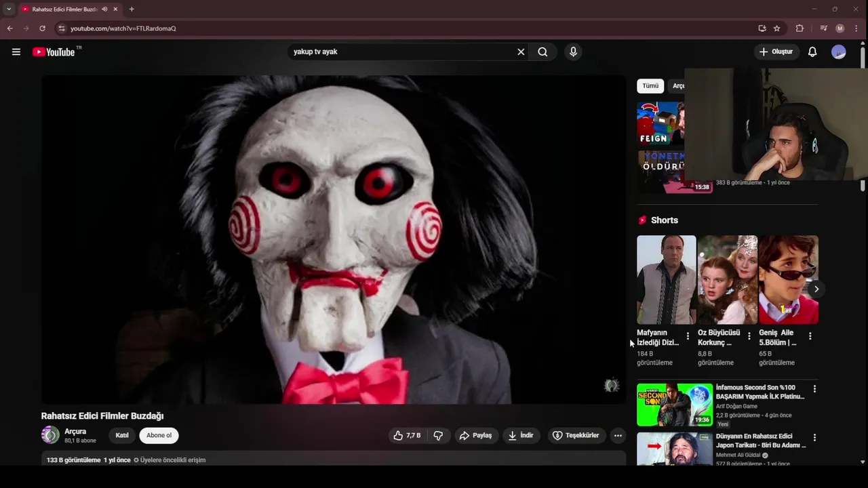Click the 133 B görüntüleme view count
The width and height of the screenshot is (868, 488).
[x=73, y=460]
